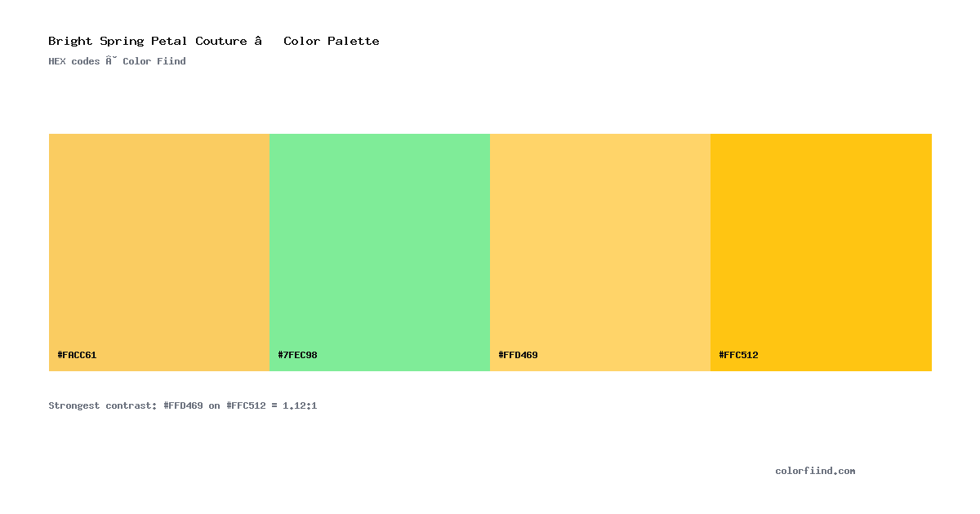Select the green #7FEC98 swatch
This screenshot has height=514, width=980.
pyautogui.click(x=380, y=252)
